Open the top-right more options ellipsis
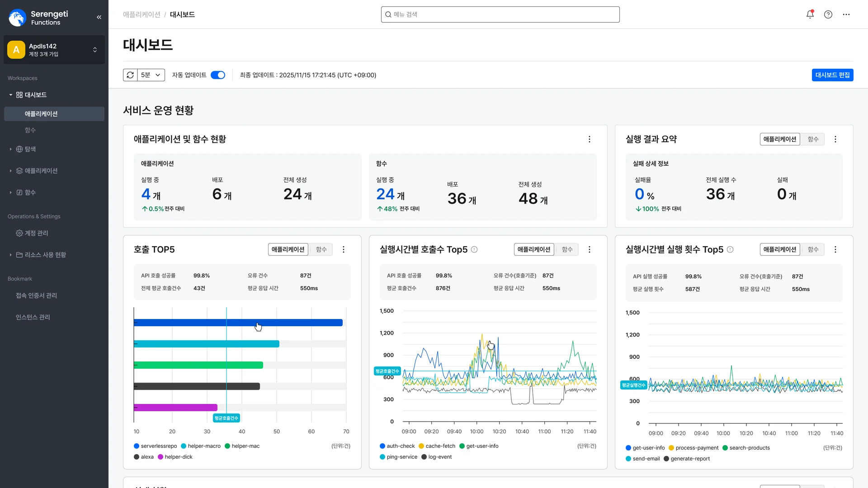 point(846,14)
